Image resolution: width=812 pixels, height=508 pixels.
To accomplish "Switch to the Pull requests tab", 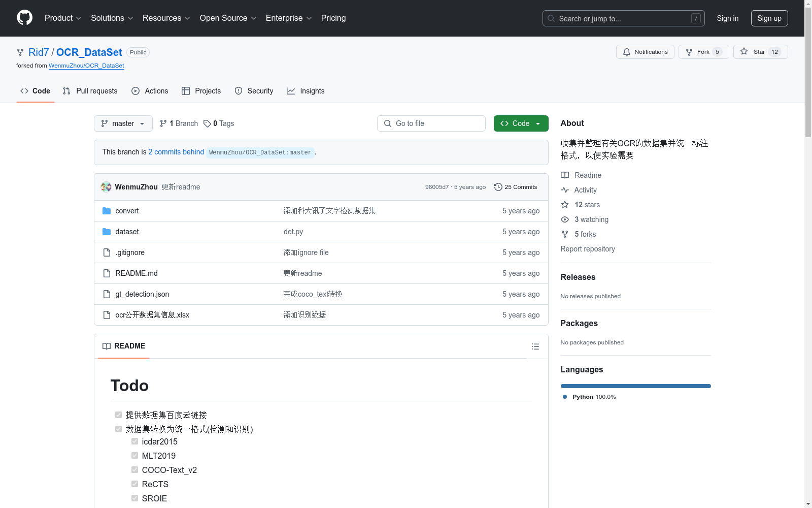I will pos(90,91).
